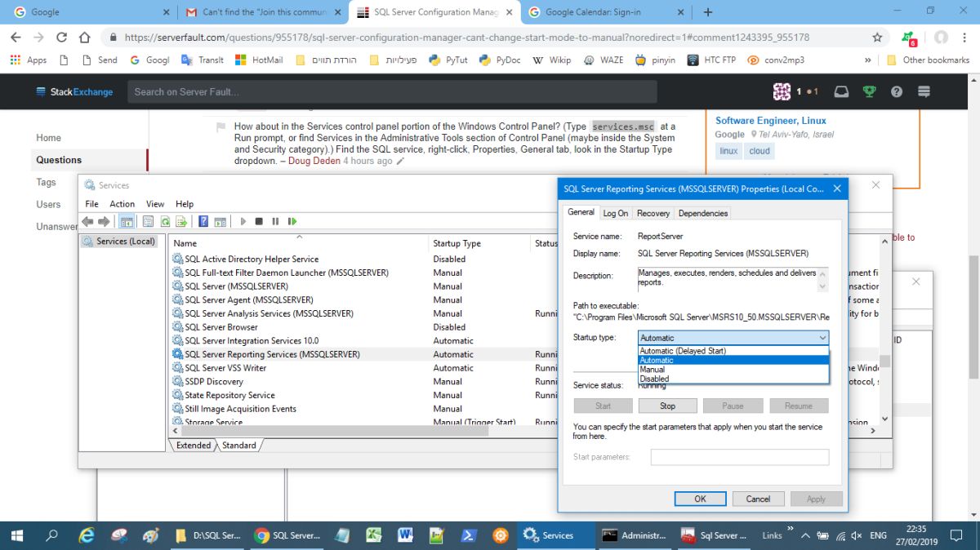This screenshot has height=550, width=980.
Task: Stop the Reporting Services service
Action: pos(667,406)
